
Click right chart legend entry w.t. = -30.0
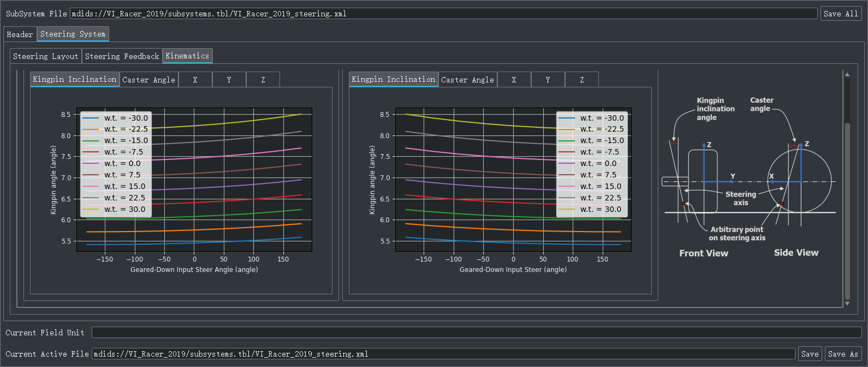(x=591, y=118)
